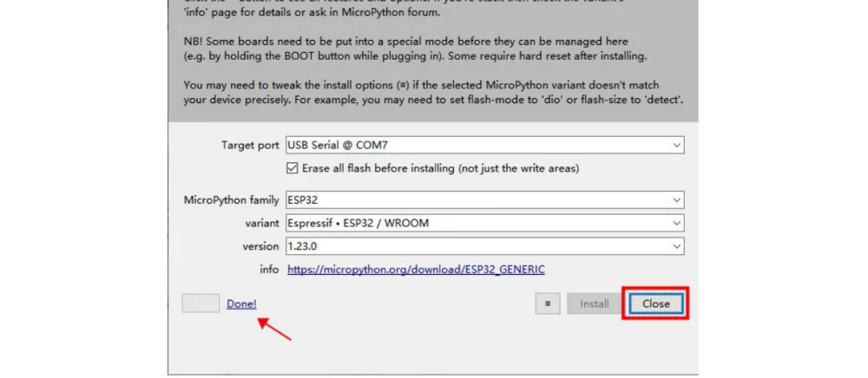The width and height of the screenshot is (868, 378).
Task: Click the 'Target port' label
Action: click(250, 146)
